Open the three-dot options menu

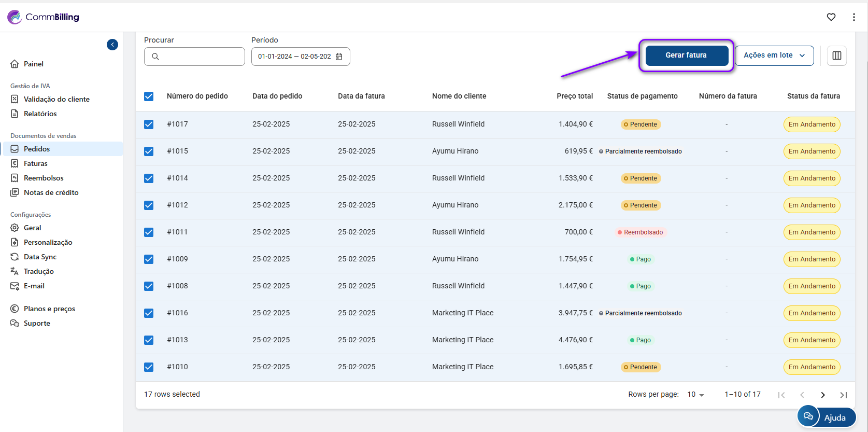click(x=853, y=17)
